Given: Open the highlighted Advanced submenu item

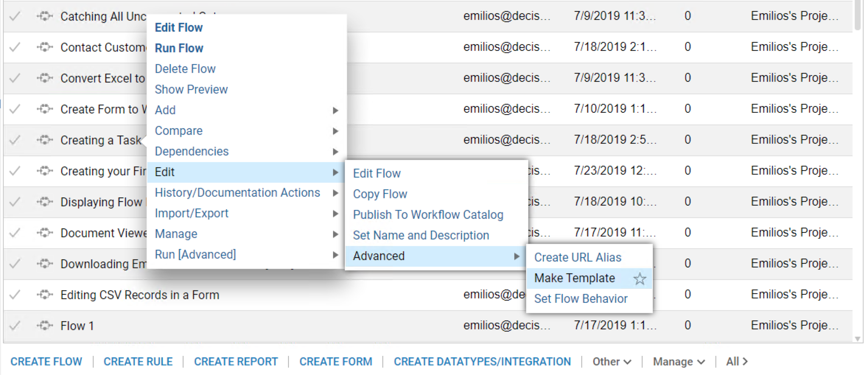Looking at the screenshot, I should pyautogui.click(x=436, y=256).
